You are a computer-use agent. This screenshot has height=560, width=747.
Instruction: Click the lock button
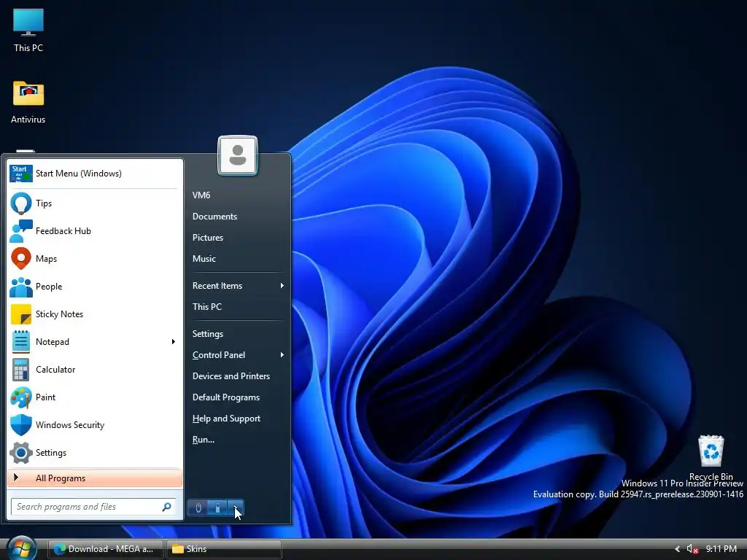click(217, 507)
